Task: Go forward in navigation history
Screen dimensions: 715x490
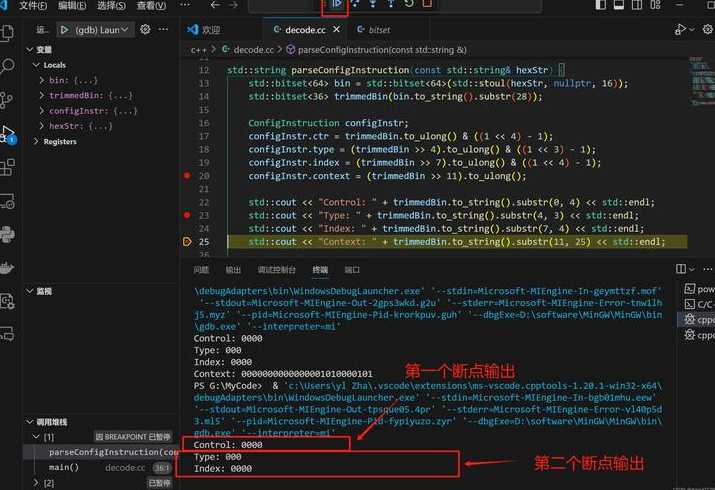Action: [x=233, y=5]
